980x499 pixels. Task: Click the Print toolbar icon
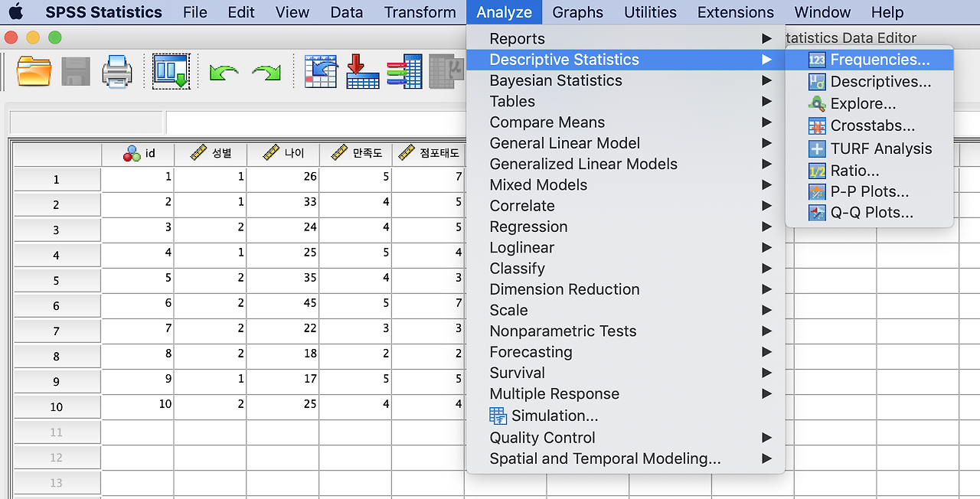pos(117,72)
